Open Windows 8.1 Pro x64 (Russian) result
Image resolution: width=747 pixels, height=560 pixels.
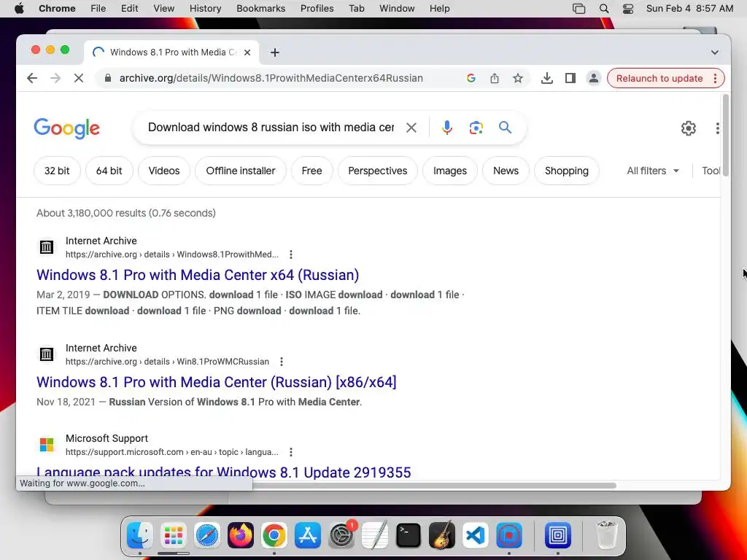(198, 275)
